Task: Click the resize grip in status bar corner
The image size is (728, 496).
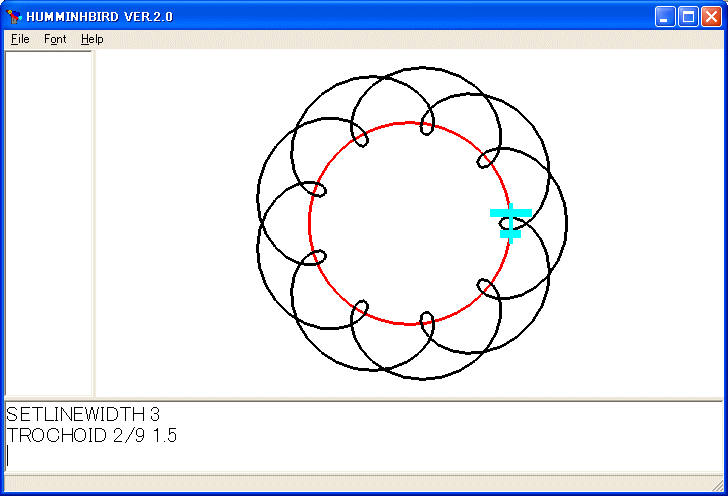Action: coord(717,485)
